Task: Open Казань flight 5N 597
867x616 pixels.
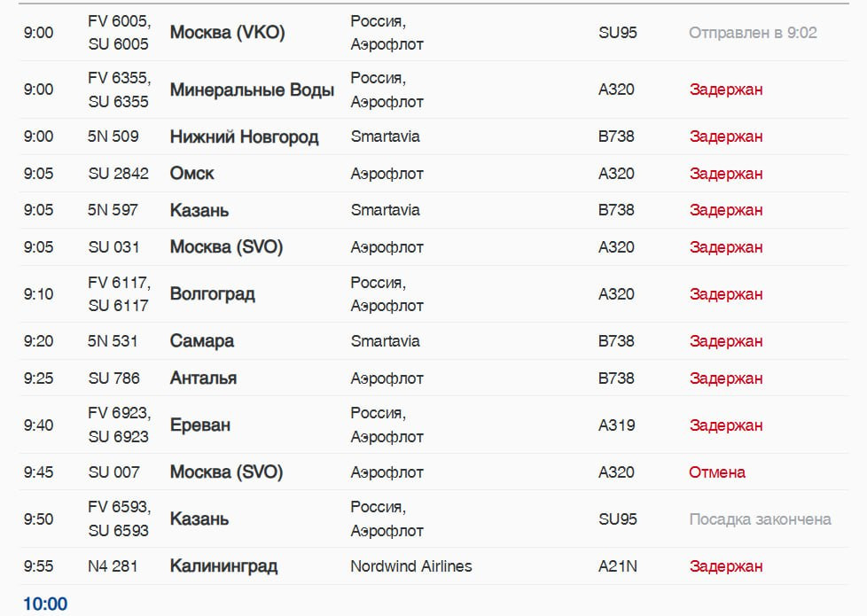Action: tap(199, 210)
